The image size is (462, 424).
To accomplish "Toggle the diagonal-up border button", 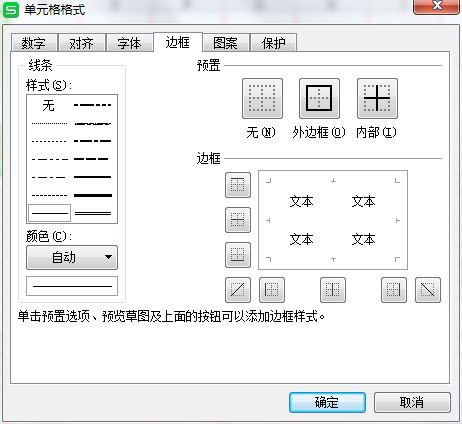I will pyautogui.click(x=238, y=290).
